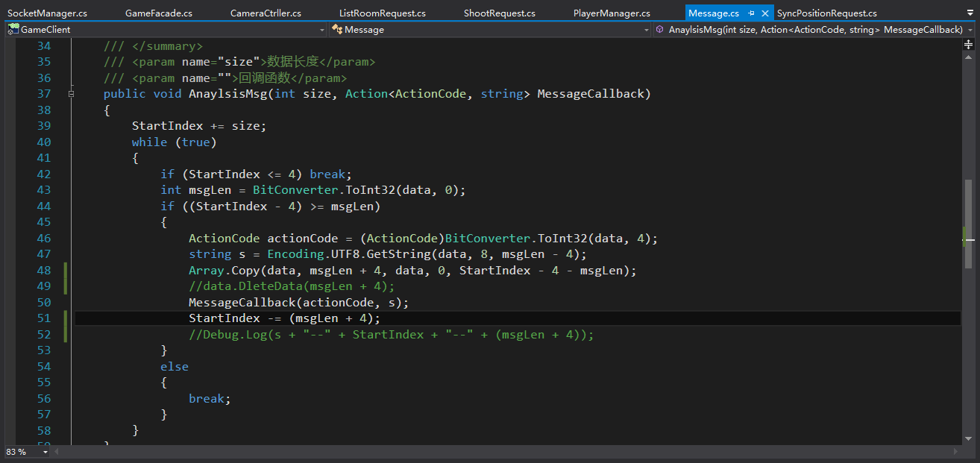Click the "break" keyword on line 42
The width and height of the screenshot is (980, 463).
pos(327,174)
